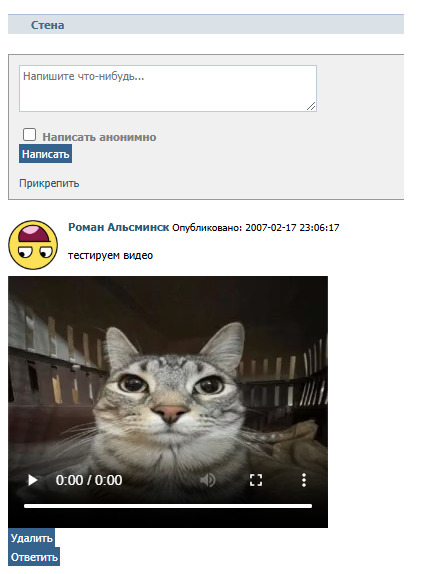Delete the post with 'Удалить'
The width and height of the screenshot is (422, 574).
pos(31,538)
